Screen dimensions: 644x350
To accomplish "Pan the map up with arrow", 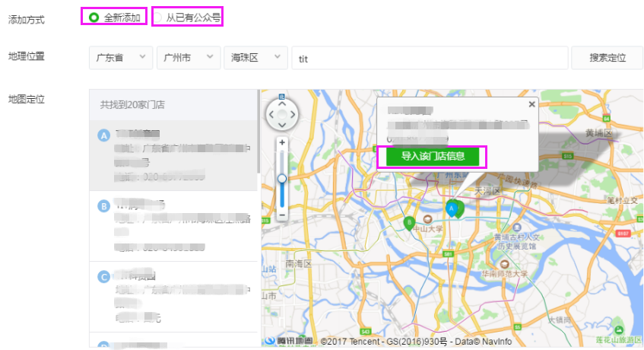I will click(x=282, y=104).
